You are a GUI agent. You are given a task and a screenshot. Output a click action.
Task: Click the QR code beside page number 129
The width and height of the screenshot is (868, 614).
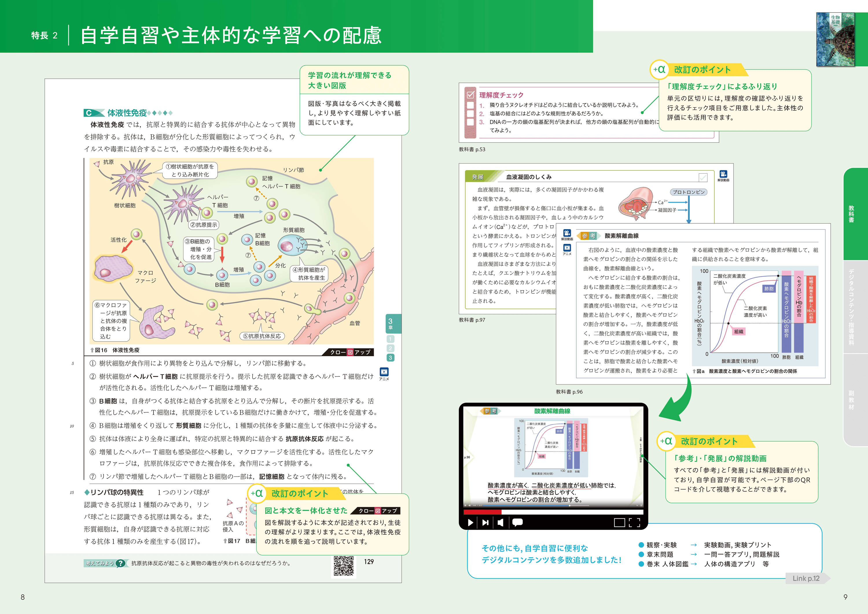[x=344, y=566]
